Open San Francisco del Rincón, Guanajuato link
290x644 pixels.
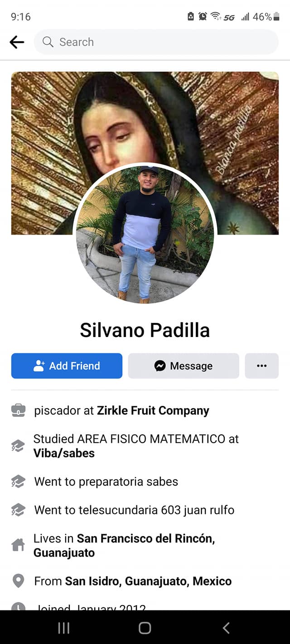(124, 546)
